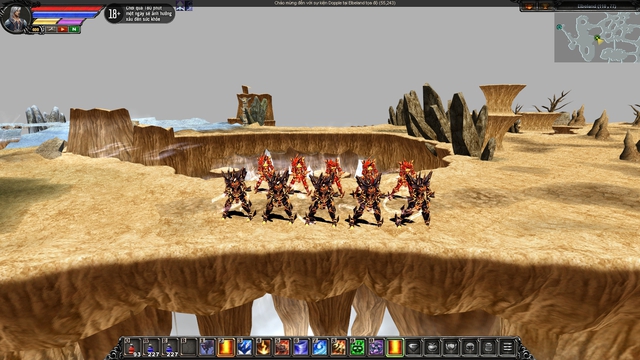Click the Elbeland map name header

coord(597,6)
